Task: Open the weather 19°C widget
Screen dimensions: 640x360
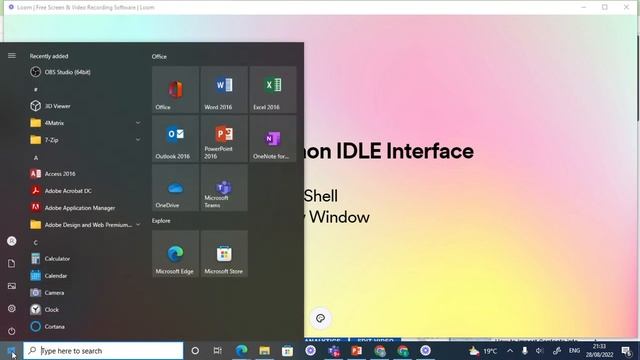Action: click(483, 351)
